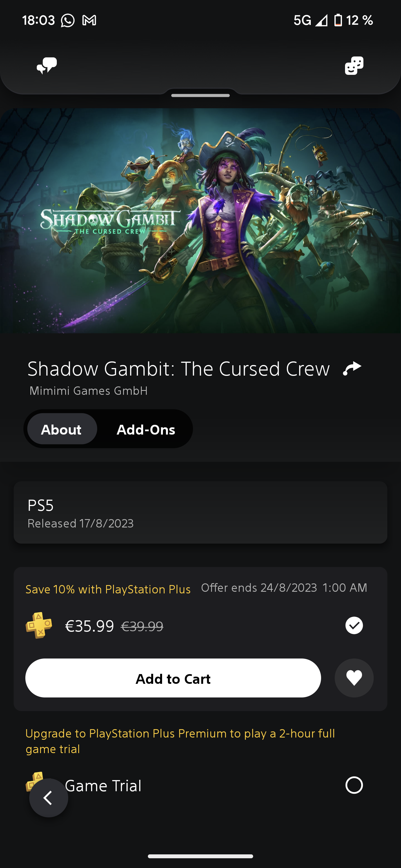The width and height of the screenshot is (401, 868).
Task: Tap the PlayStation Plus icon beside €35.99
Action: 39,625
